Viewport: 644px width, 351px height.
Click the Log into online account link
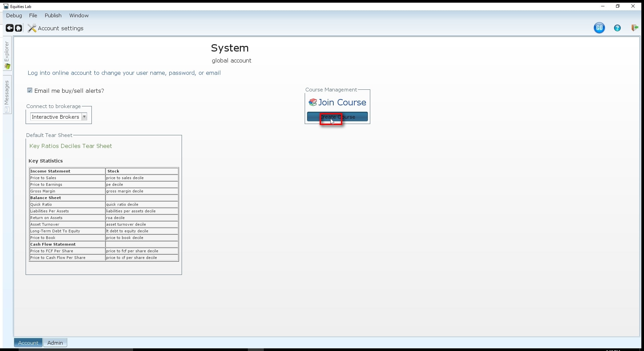[124, 73]
